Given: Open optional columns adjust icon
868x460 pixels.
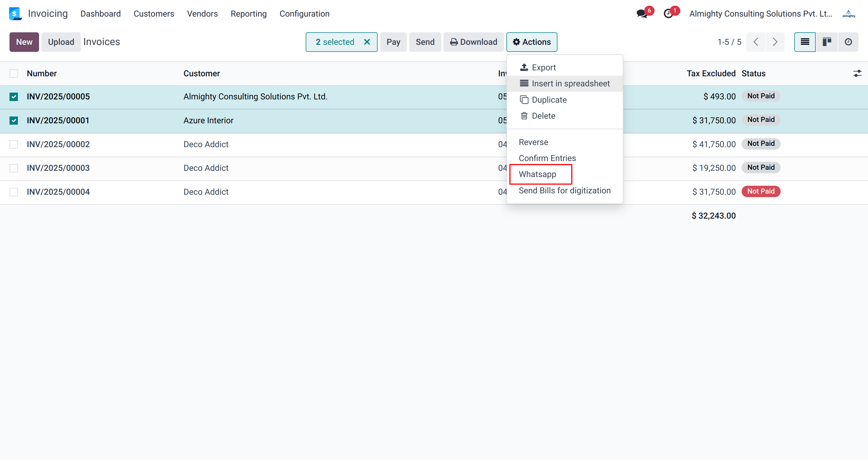Looking at the screenshot, I should pos(857,74).
